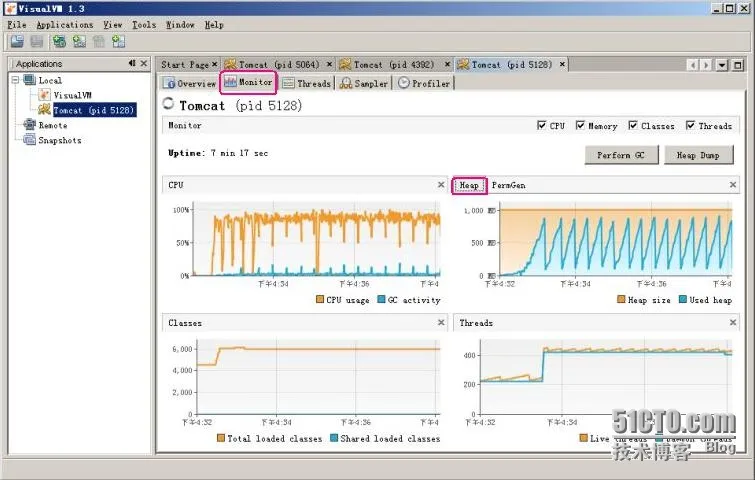Screen dimensions: 755x480
Task: Close the Applications panel
Action: 143,63
